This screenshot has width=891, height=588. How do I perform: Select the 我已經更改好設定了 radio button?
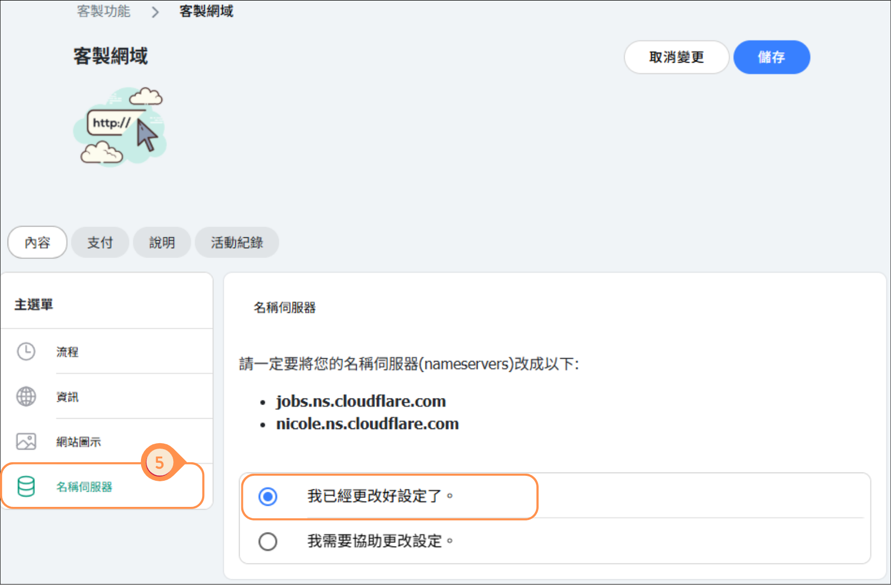(x=268, y=497)
